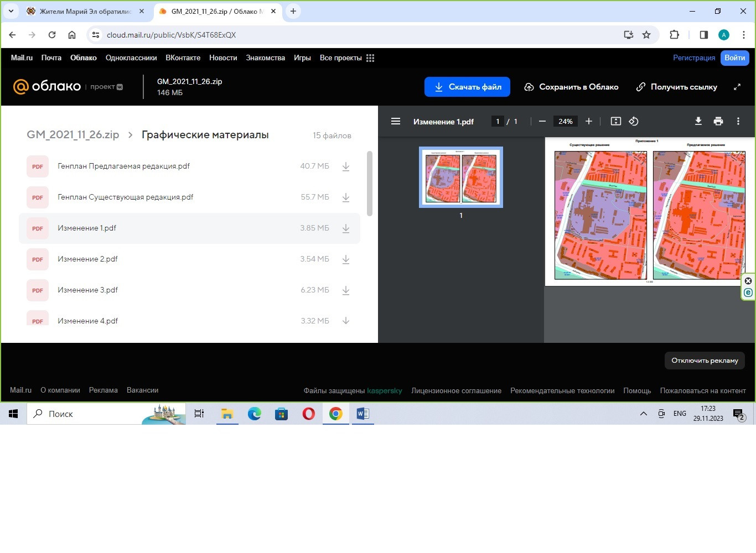The width and height of the screenshot is (756, 553).
Task: Zoom in the PDF with plus button
Action: [x=589, y=121]
